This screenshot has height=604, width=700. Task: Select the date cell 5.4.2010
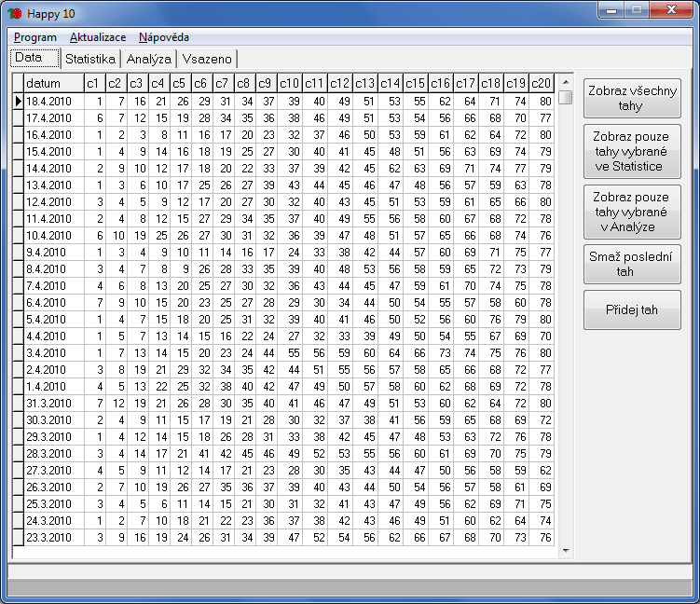pos(54,320)
